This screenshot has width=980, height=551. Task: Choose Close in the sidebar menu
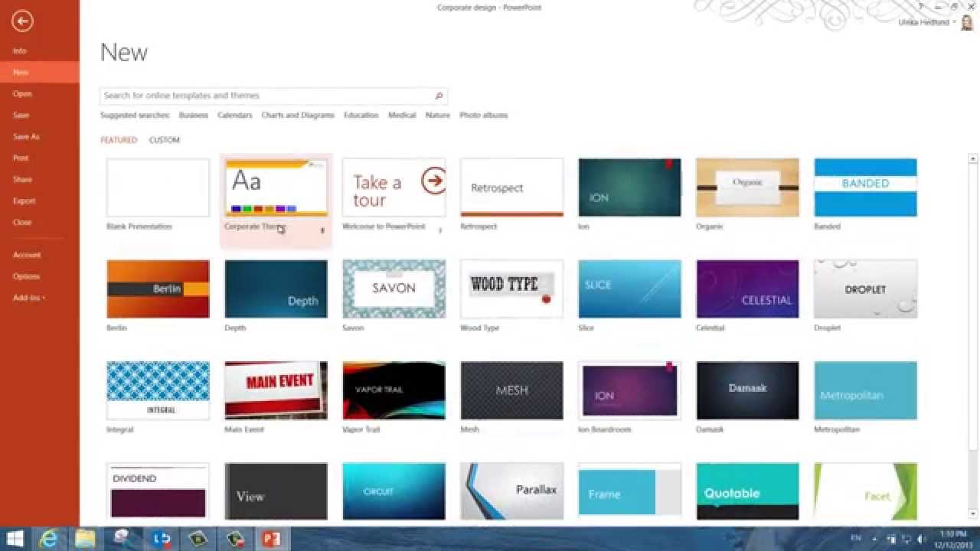[x=22, y=222]
